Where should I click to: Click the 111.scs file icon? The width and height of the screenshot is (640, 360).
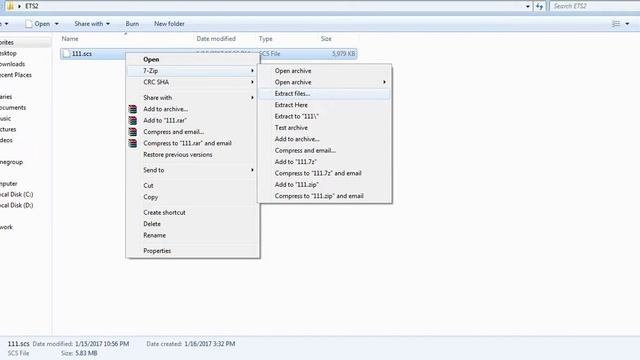coord(67,54)
